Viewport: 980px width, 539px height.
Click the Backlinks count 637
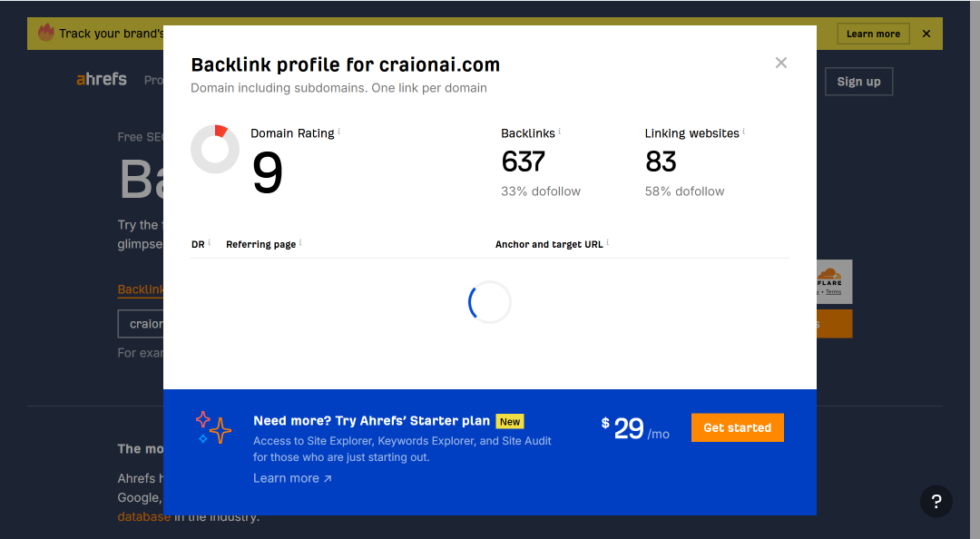[x=524, y=162]
